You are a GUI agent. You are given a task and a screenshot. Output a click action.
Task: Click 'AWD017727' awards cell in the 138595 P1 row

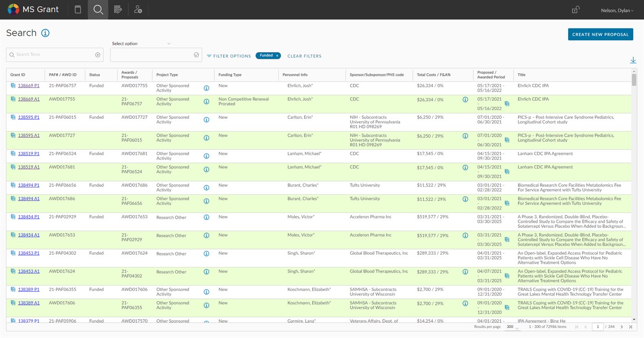(134, 117)
